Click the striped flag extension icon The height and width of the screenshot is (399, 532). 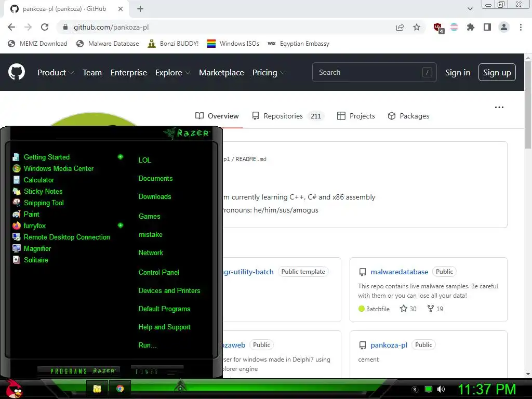click(454, 27)
